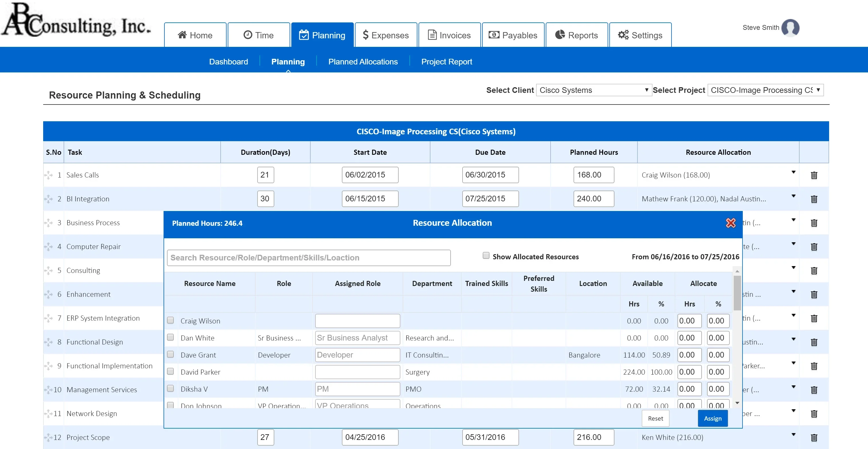The image size is (868, 449).
Task: Open the Invoices tab
Action: click(449, 35)
